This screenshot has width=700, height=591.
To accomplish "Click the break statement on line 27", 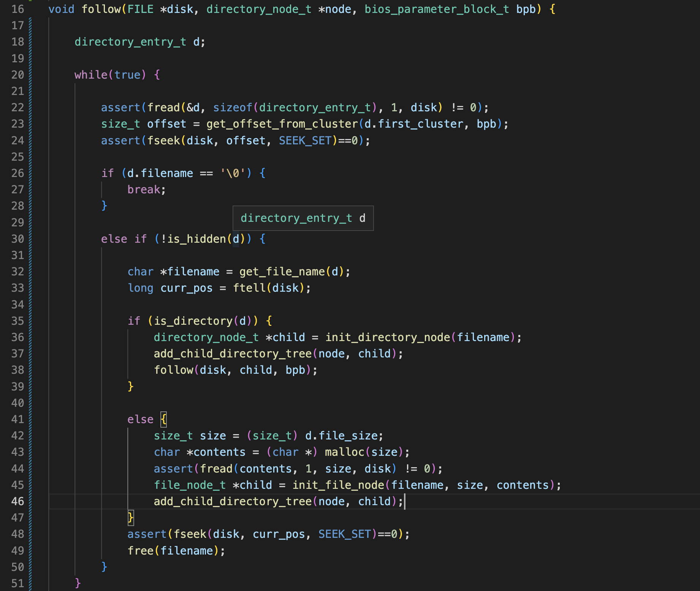I will coord(144,190).
